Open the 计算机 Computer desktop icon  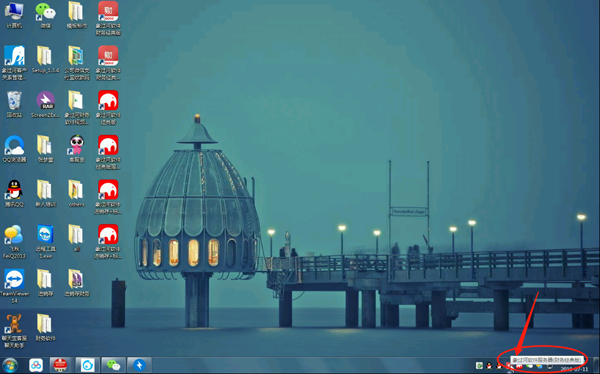coord(14,15)
